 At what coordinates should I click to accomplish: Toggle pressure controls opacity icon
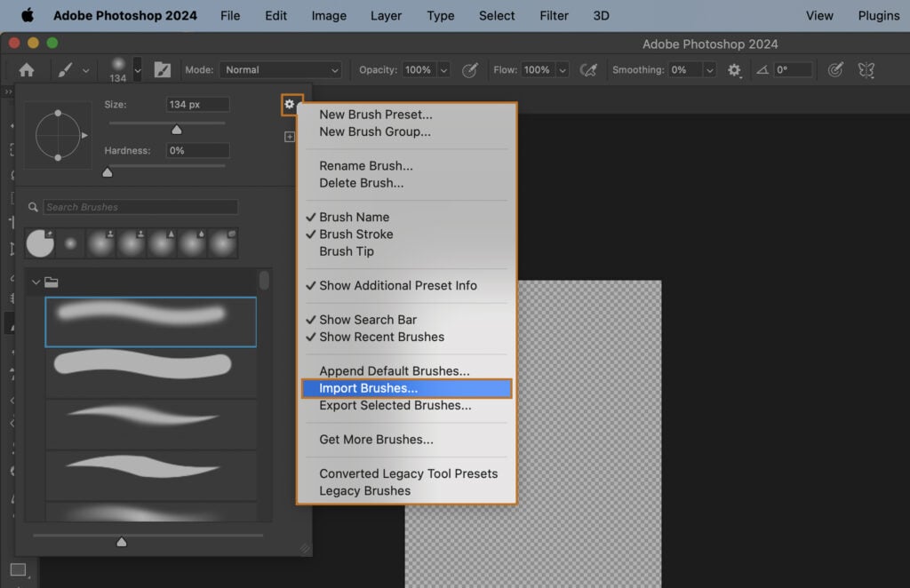tap(470, 69)
